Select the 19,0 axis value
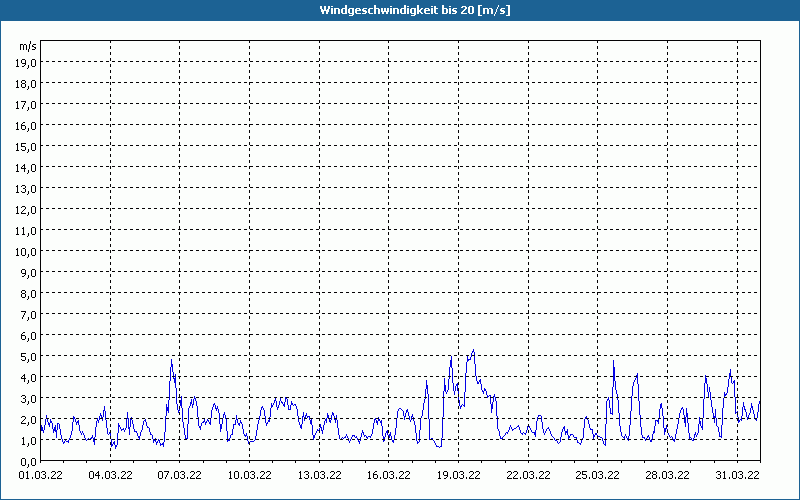The height and width of the screenshot is (500, 800). click(x=26, y=63)
